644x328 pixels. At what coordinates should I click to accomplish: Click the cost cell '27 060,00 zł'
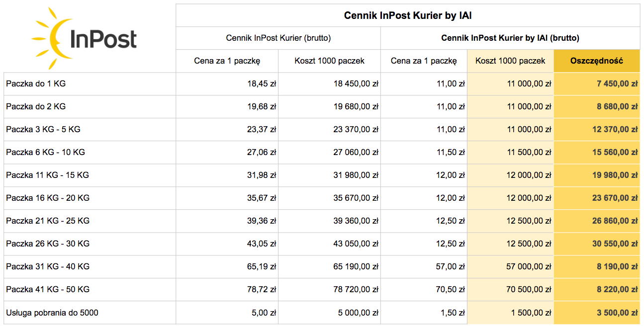point(330,153)
